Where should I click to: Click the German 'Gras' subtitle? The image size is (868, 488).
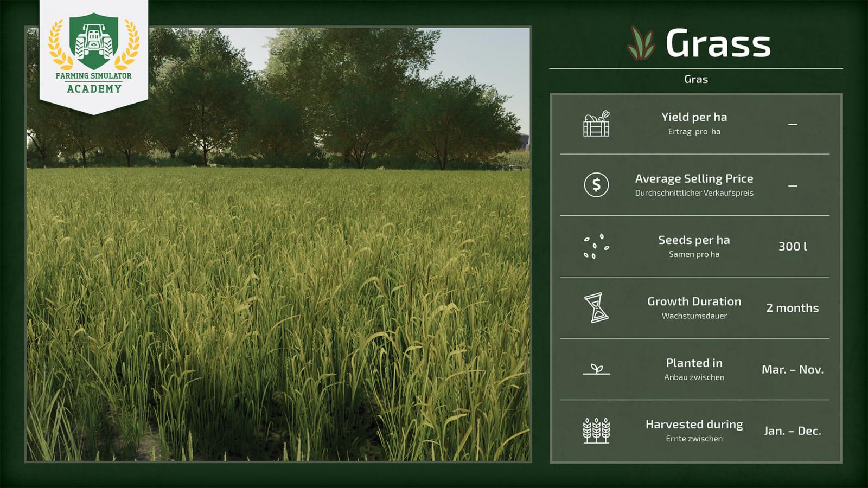pyautogui.click(x=695, y=79)
